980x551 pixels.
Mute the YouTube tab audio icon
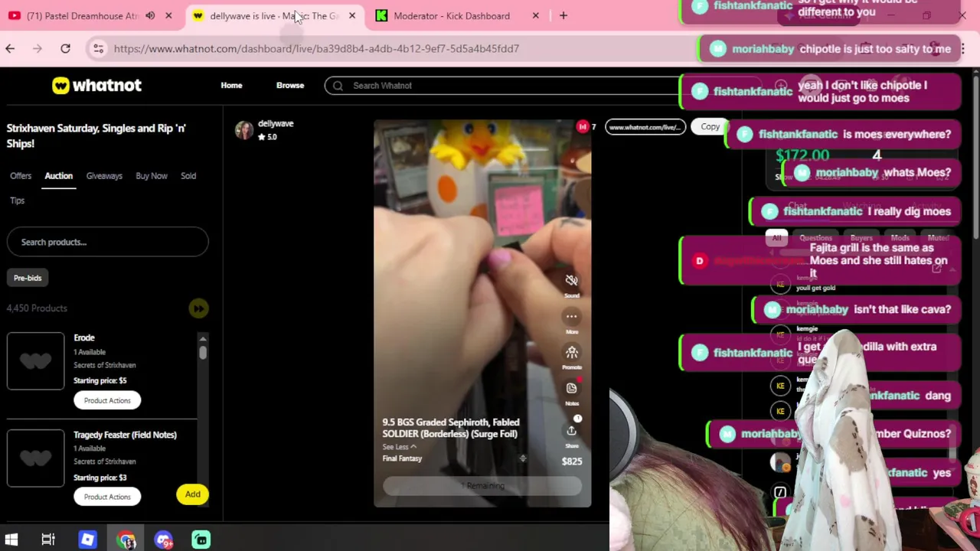tap(150, 15)
